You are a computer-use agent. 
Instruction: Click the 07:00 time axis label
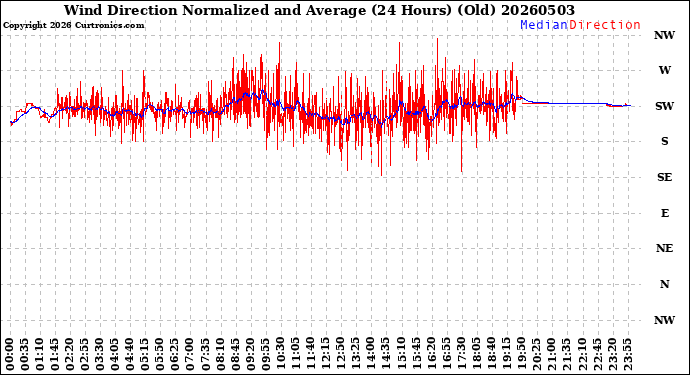[x=191, y=355]
